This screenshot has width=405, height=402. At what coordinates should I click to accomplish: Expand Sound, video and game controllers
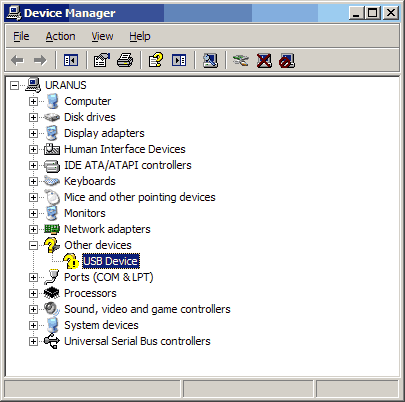click(x=33, y=309)
